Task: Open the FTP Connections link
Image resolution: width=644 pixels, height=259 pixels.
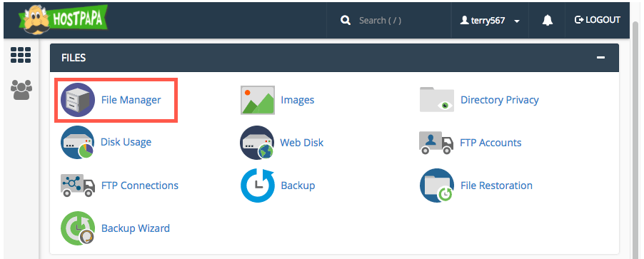Action: pyautogui.click(x=140, y=186)
